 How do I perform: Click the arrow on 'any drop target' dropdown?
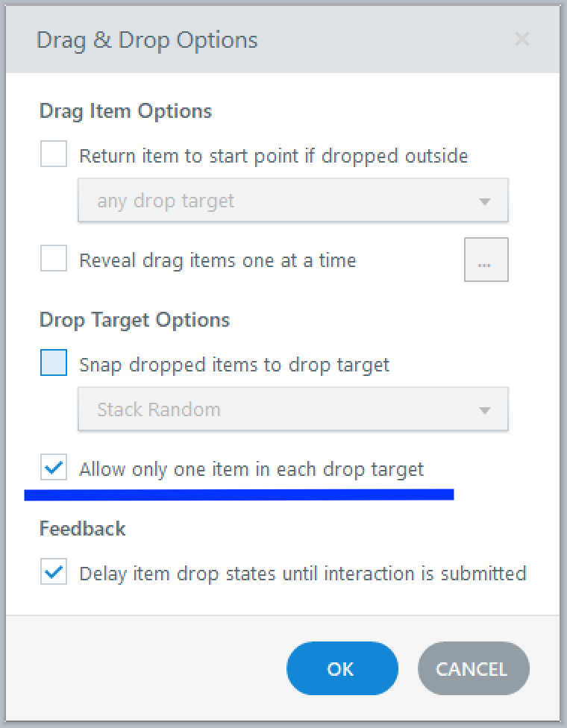point(485,201)
